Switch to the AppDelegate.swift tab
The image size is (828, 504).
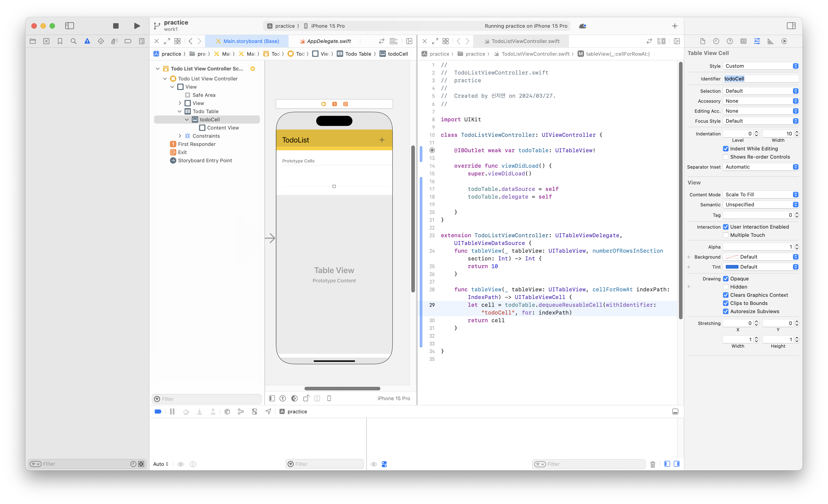point(328,41)
